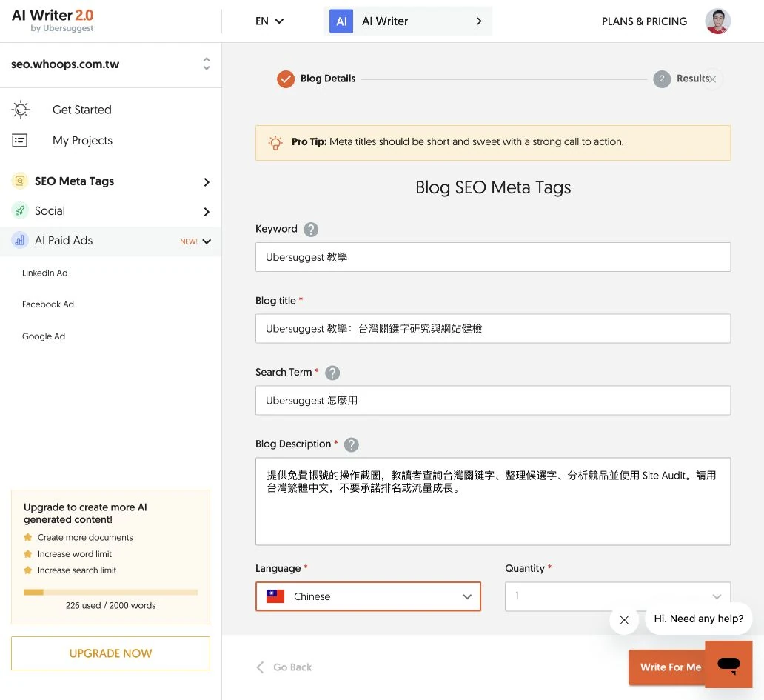Click the Blog SEO Meta Tags heading
The height and width of the screenshot is (700, 764).
[492, 187]
